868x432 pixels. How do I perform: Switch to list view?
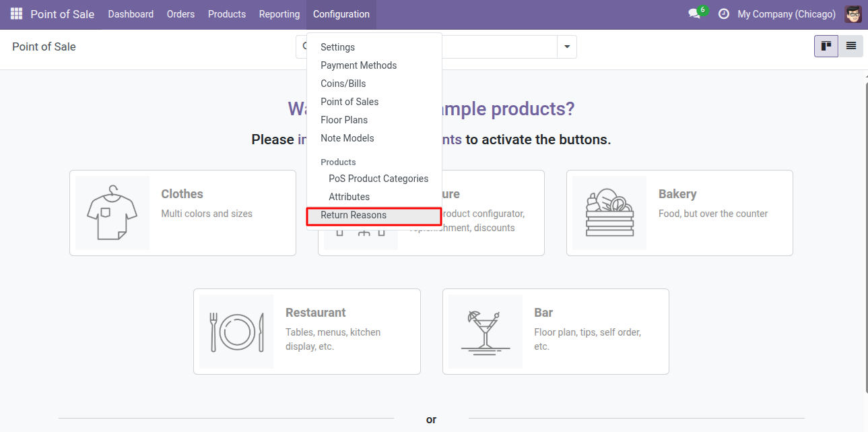850,46
